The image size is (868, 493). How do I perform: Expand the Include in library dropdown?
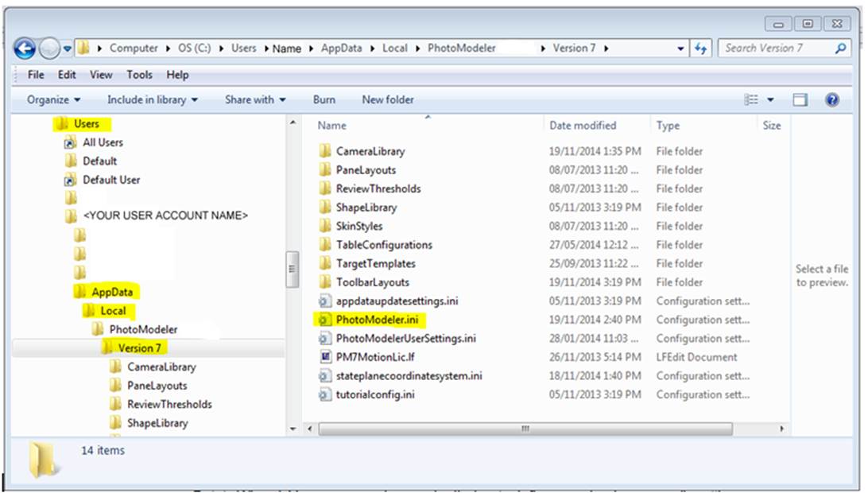click(x=152, y=100)
